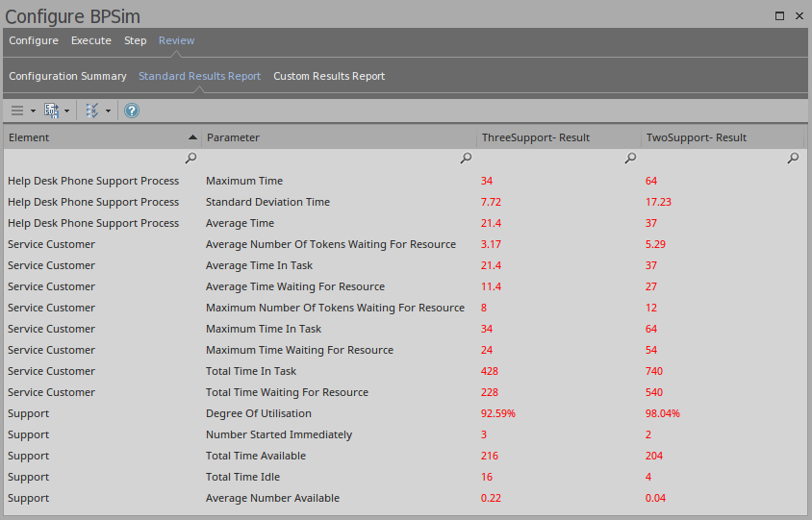Click the report export icon in the toolbar
This screenshot has height=520, width=812.
pyautogui.click(x=52, y=111)
